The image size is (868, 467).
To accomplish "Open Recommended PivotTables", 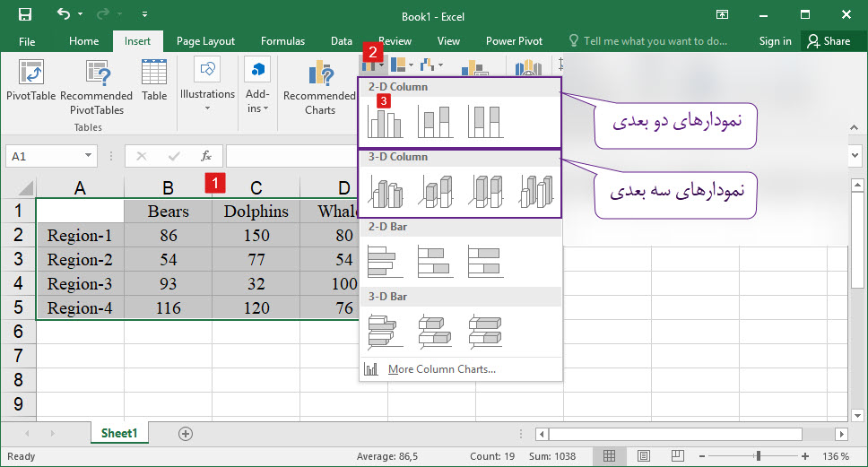I will point(96,88).
